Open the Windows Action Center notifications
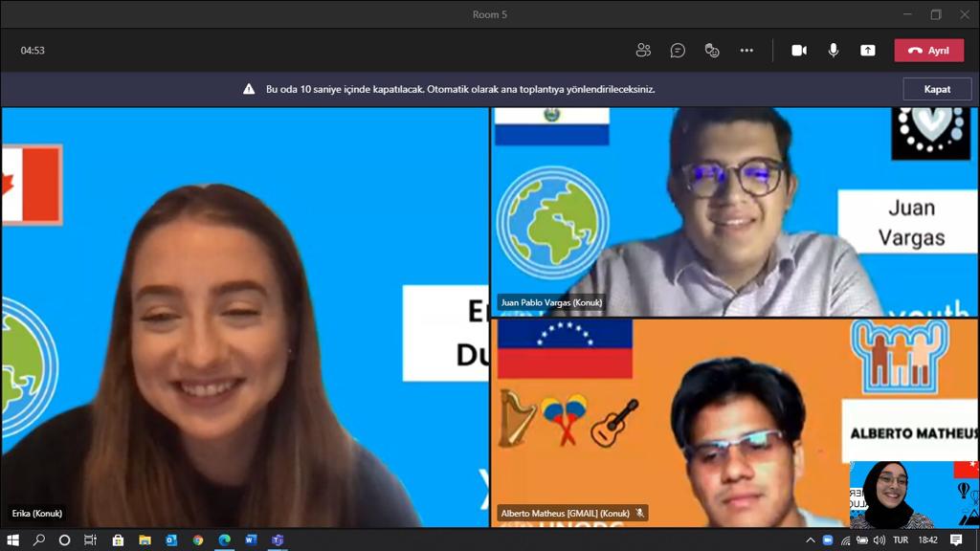 coord(956,540)
